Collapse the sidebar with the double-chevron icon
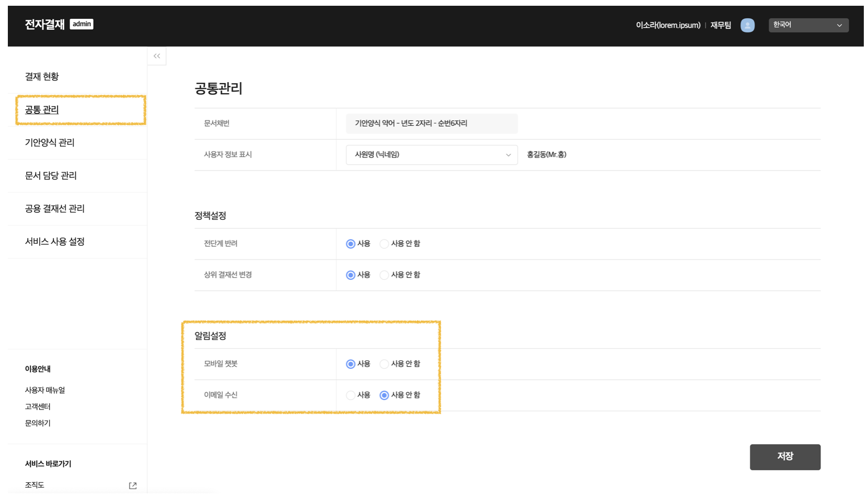This screenshot has height=498, width=868. 157,56
